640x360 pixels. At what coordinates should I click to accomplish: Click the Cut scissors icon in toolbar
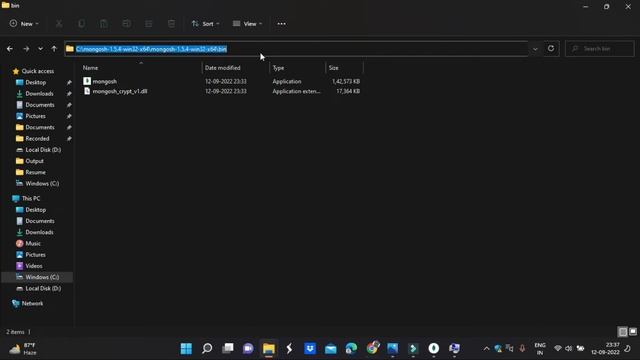click(x=59, y=24)
